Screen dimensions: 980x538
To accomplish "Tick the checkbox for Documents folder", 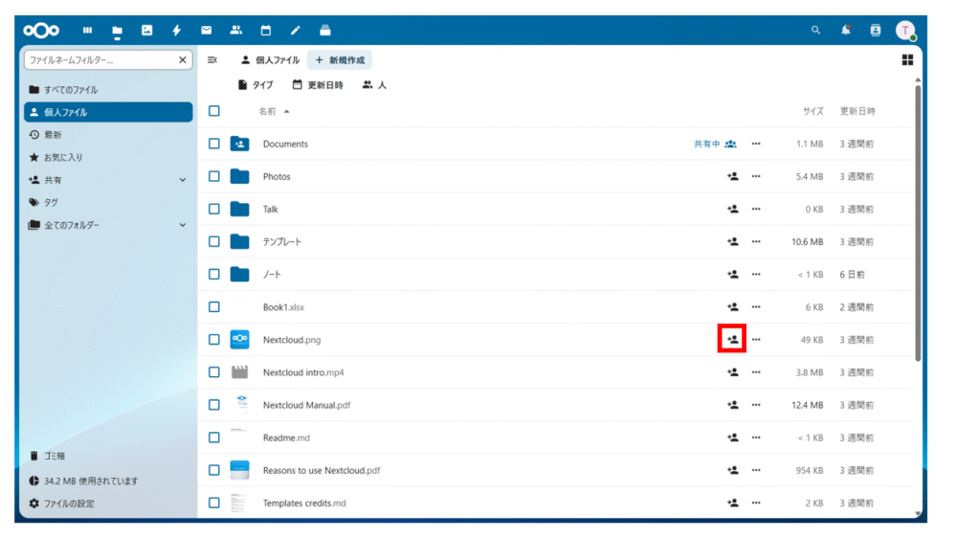I will (214, 144).
